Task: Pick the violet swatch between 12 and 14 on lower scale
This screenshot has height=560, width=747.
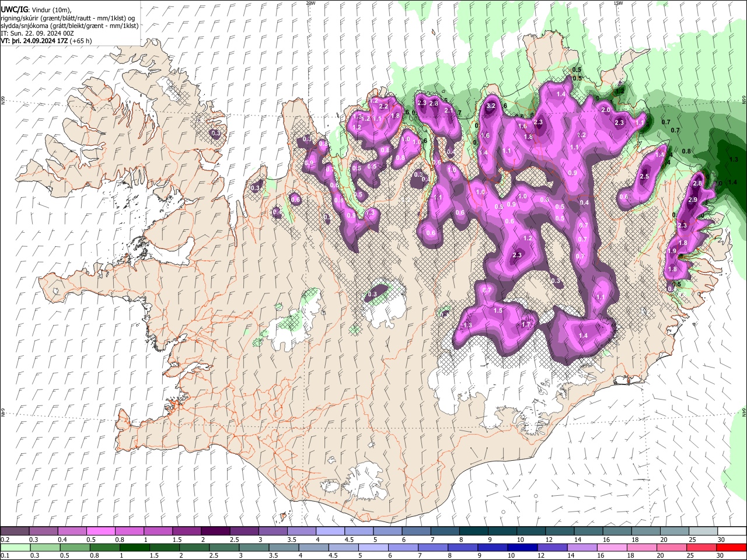Action: coord(553,547)
